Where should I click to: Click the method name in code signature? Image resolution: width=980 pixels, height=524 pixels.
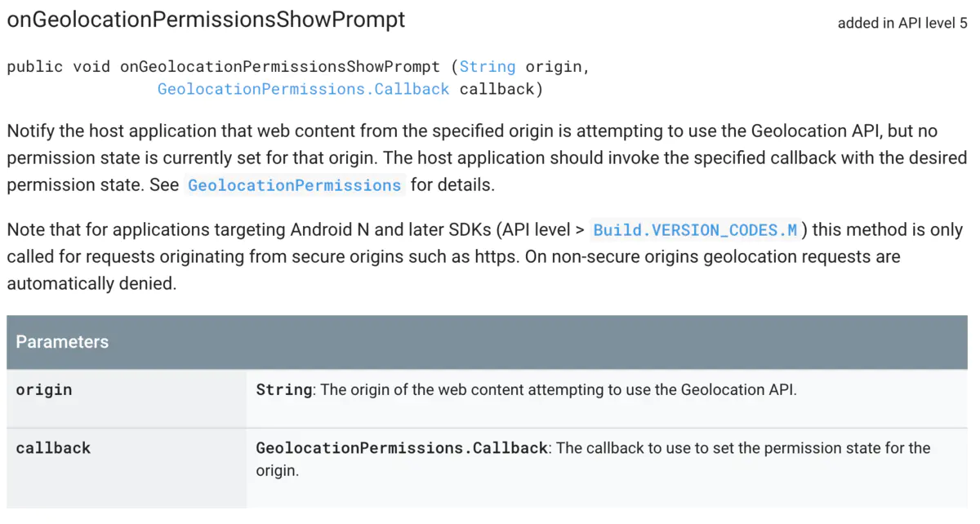point(280,67)
